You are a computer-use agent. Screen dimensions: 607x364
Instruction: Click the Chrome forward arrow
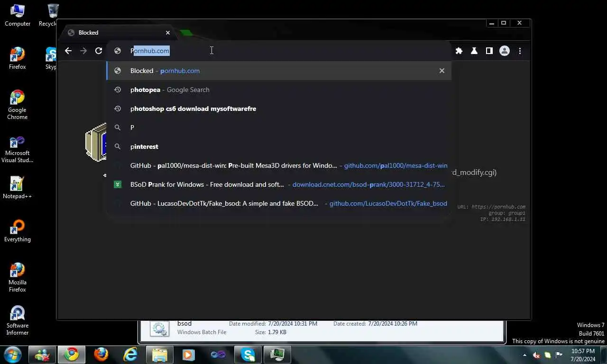click(83, 51)
